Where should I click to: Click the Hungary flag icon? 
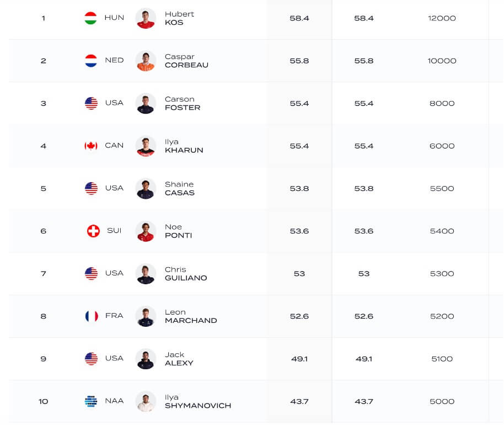point(90,18)
